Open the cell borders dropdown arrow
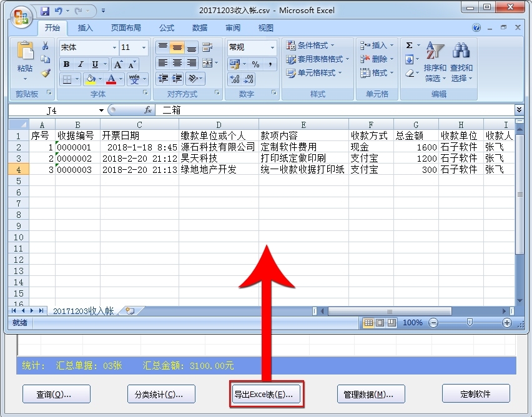Viewport: 532px width, 417px height. click(x=77, y=79)
